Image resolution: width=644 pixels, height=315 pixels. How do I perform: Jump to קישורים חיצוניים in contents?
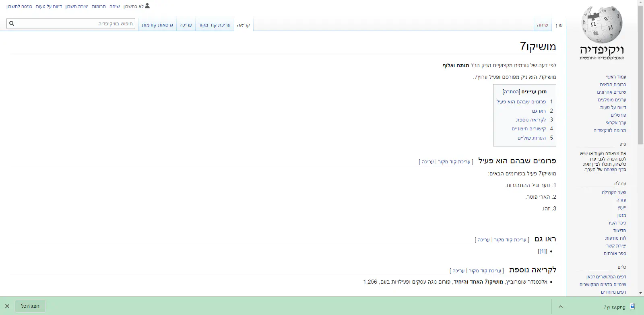pos(528,129)
